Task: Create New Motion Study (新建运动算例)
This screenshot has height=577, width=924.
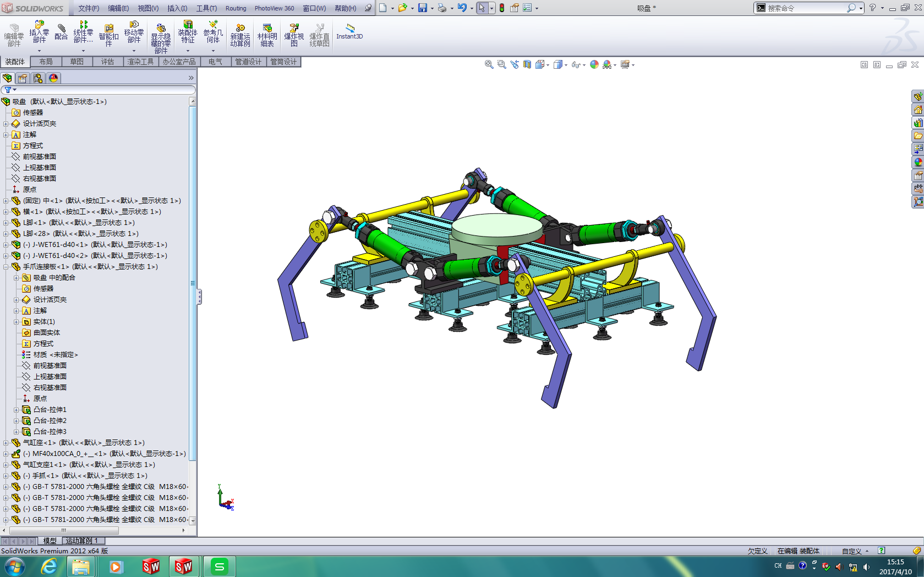Action: pyautogui.click(x=240, y=36)
